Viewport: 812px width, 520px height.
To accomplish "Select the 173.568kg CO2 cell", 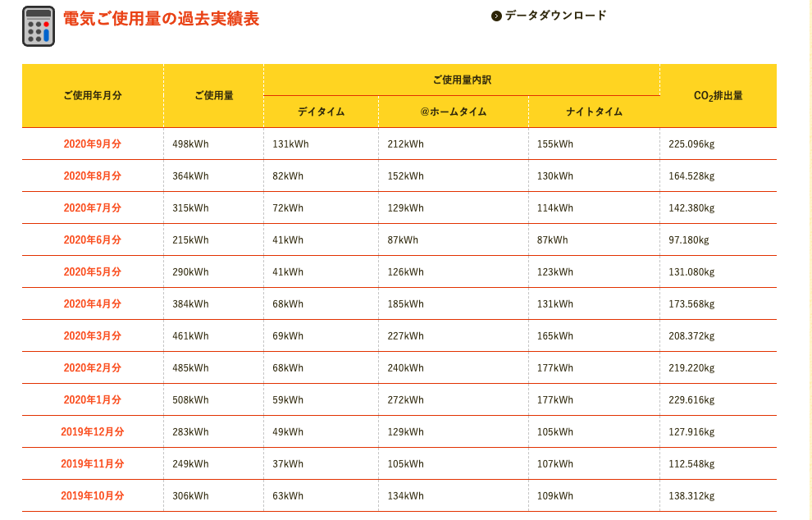I will click(718, 304).
